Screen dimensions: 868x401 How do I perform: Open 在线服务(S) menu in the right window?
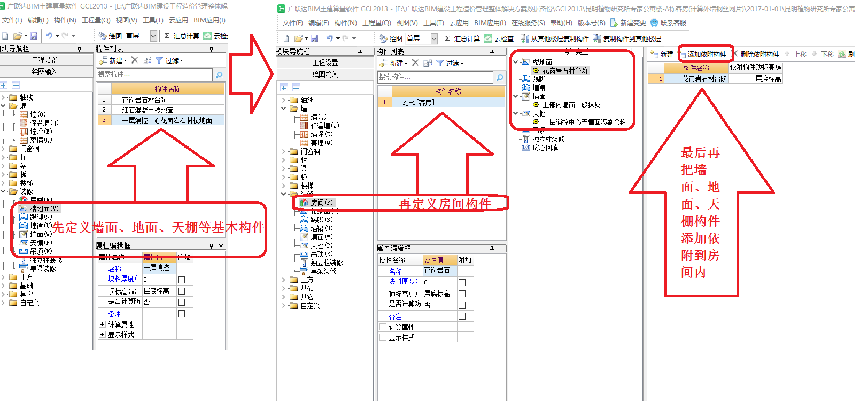click(x=528, y=23)
